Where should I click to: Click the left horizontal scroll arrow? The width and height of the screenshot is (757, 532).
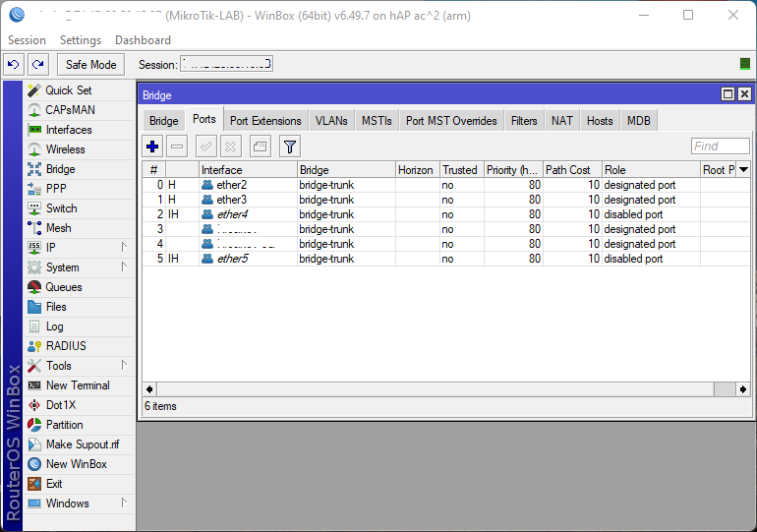pyautogui.click(x=149, y=389)
